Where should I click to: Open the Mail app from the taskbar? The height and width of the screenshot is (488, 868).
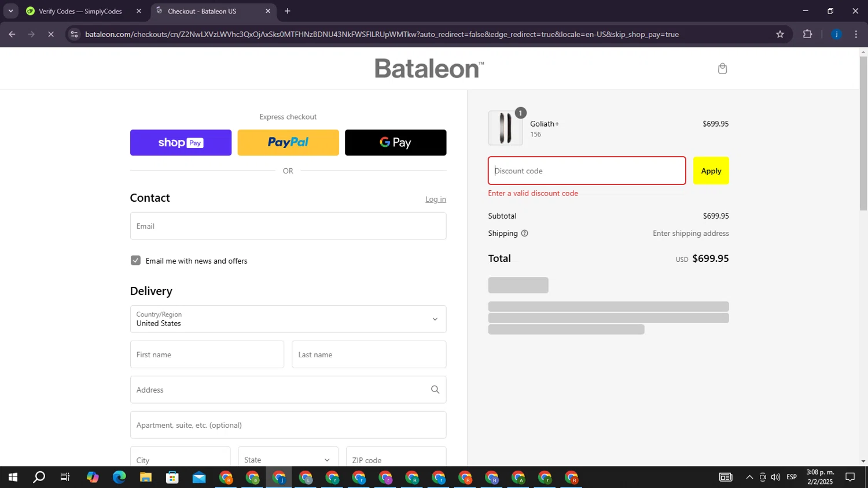tap(199, 478)
